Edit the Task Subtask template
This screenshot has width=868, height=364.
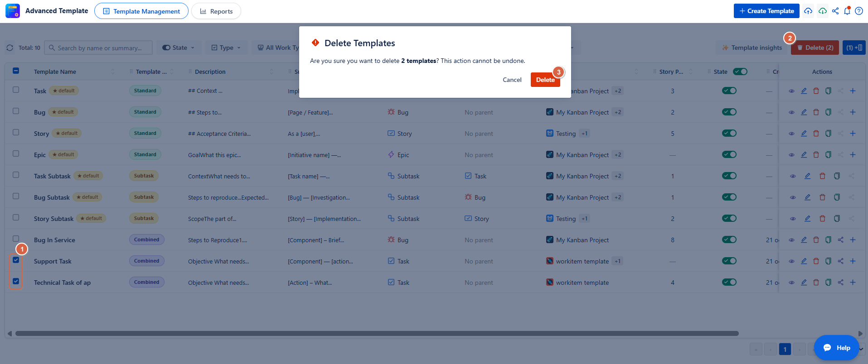[x=807, y=176]
